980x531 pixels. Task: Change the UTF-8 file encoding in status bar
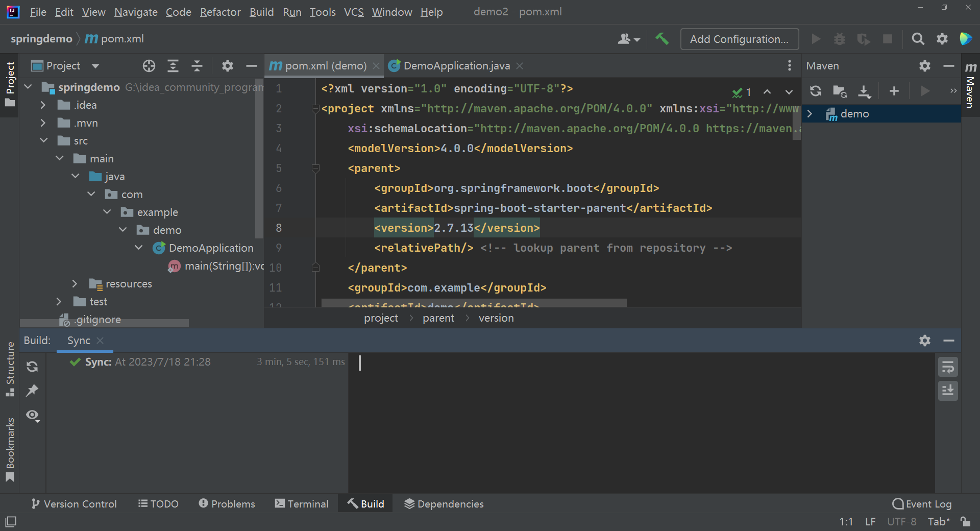point(901,521)
